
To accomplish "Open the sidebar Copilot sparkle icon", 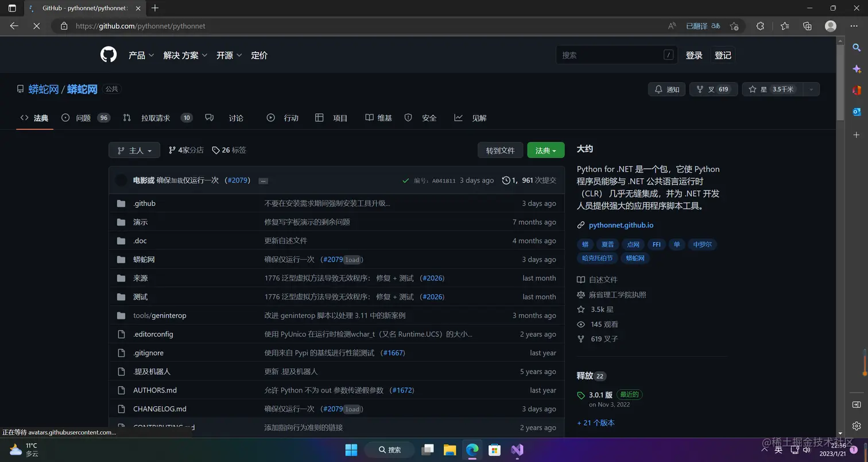I will click(x=857, y=69).
